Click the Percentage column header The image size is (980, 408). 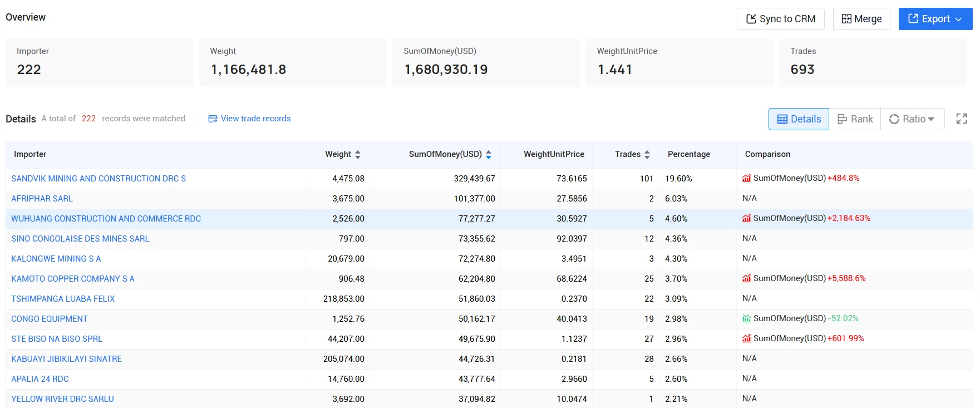click(688, 154)
